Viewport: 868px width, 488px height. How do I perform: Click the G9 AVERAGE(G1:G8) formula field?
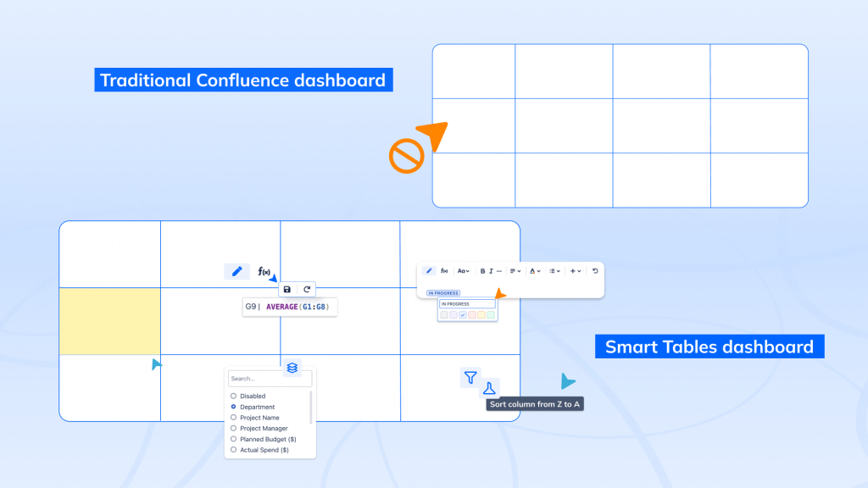(290, 307)
